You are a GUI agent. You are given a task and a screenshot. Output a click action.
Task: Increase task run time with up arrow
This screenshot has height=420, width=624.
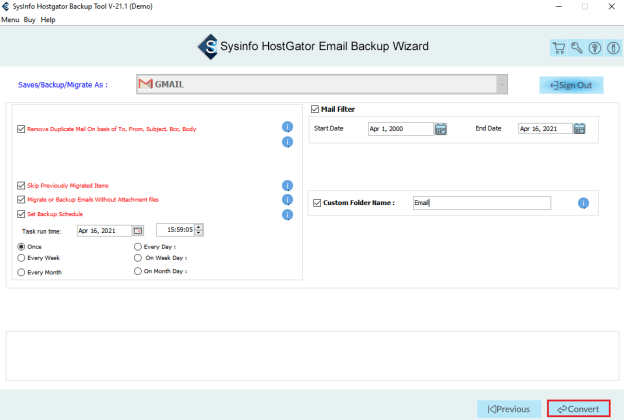pos(199,227)
